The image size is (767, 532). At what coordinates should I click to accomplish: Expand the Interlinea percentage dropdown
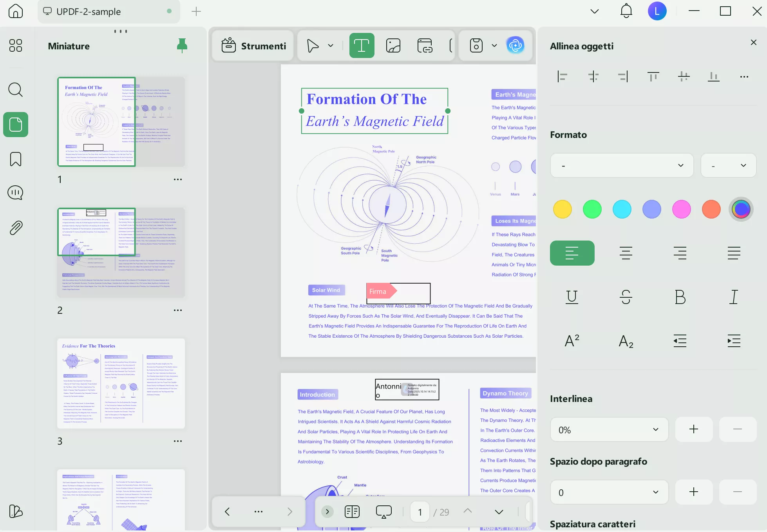(609, 429)
